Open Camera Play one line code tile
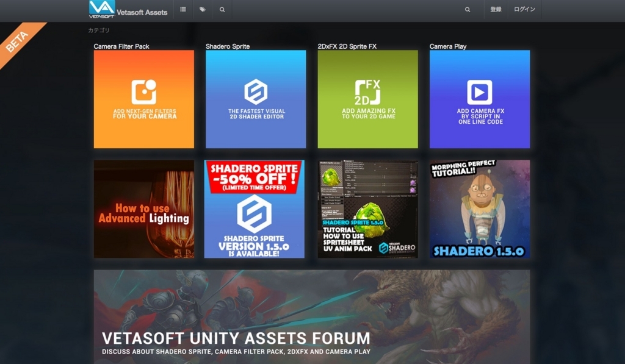Viewport: 625px width, 364px height. pos(480,99)
